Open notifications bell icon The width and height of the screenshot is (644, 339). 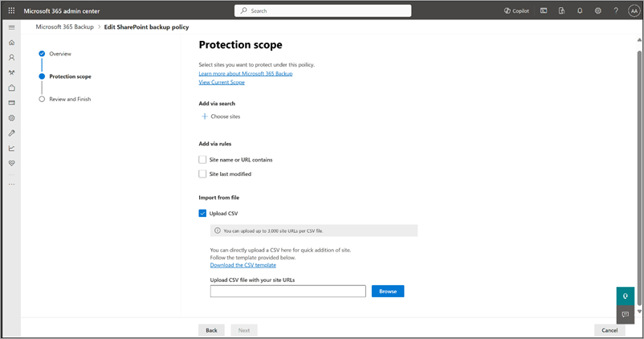(x=580, y=10)
